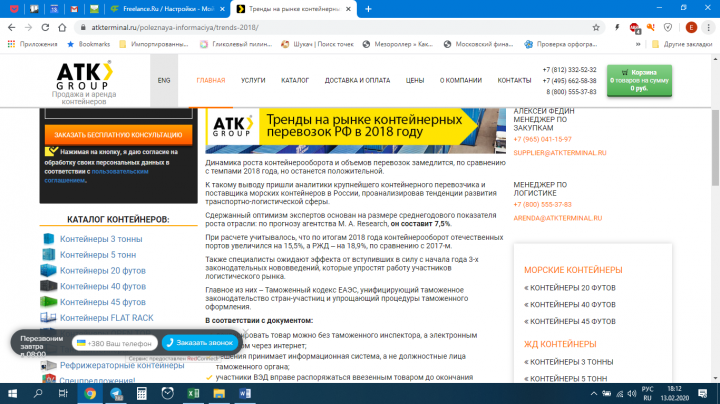Image resolution: width=720 pixels, height=404 pixels.
Task: Show hidden system tray icons
Action: 594,393
